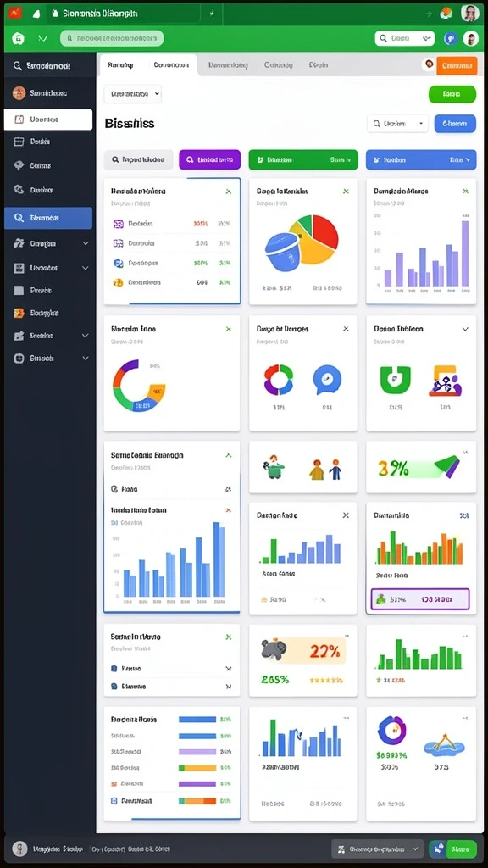Open the user avatar in the title bar
Image resolution: width=488 pixels, height=868 pixels.
click(469, 14)
